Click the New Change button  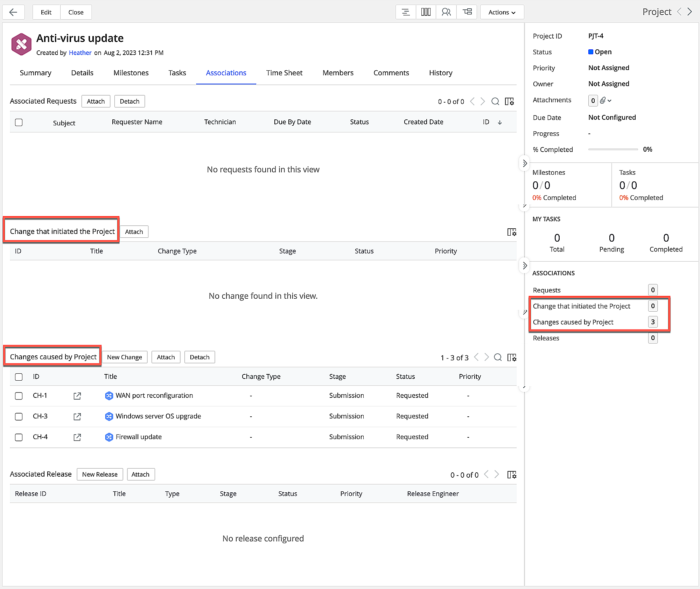[x=125, y=357]
